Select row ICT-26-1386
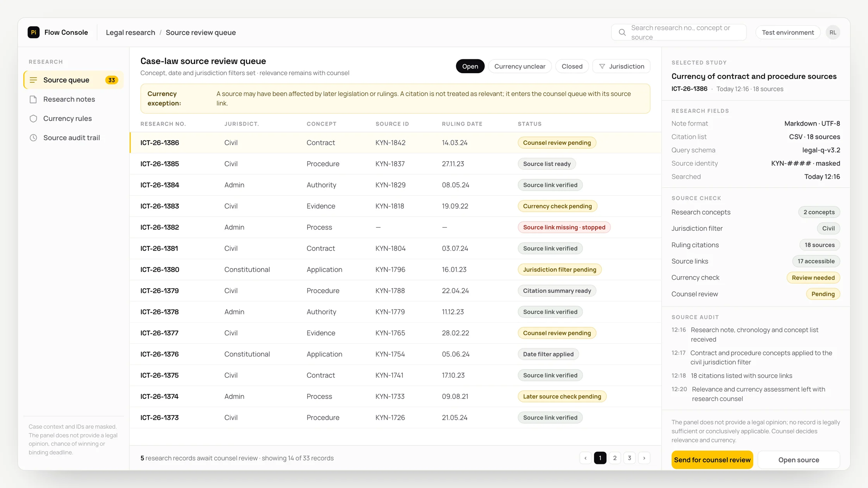 (395, 143)
